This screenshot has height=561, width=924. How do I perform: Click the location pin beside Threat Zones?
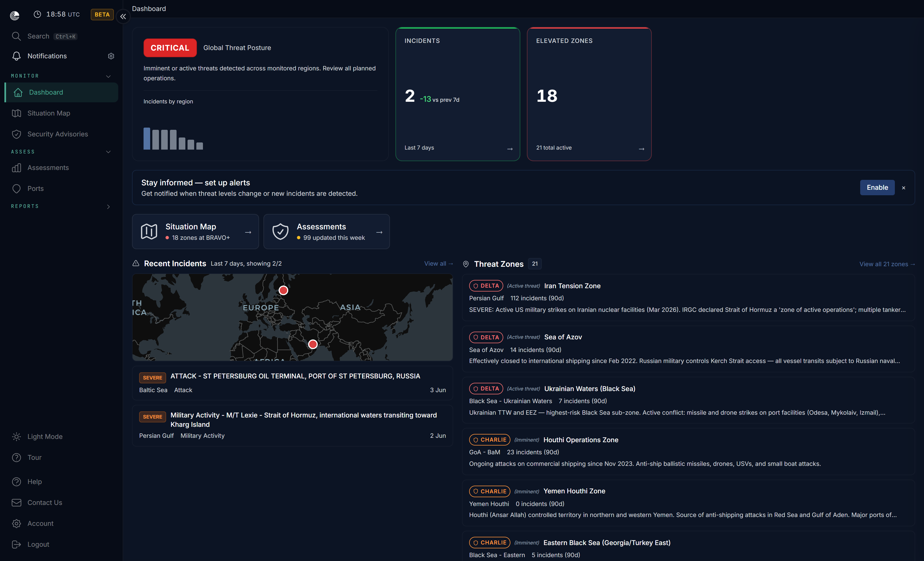pyautogui.click(x=466, y=264)
